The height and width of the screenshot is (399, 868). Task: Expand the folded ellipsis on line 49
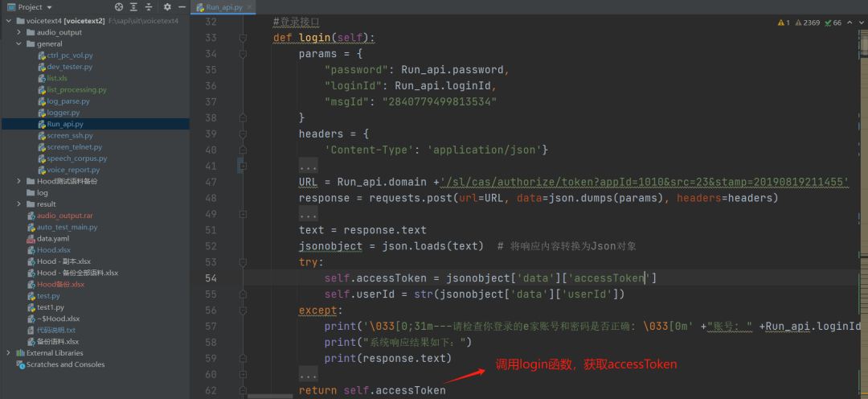308,215
